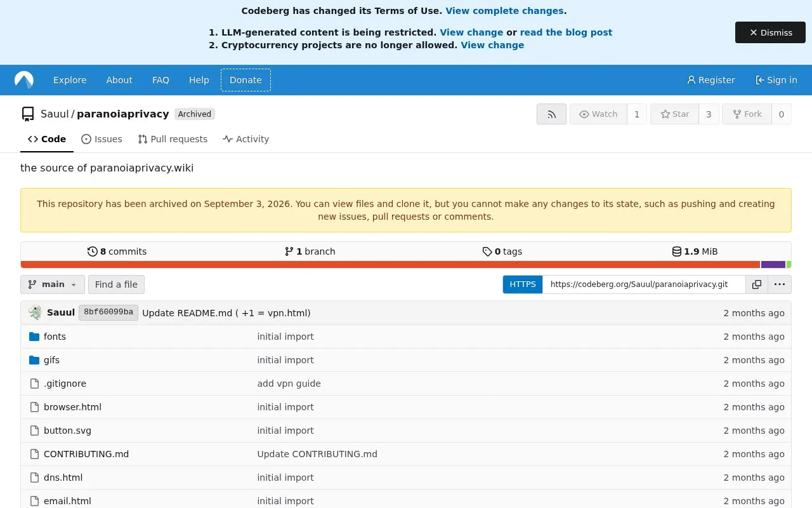The width and height of the screenshot is (812, 508).
Task: Open the email.html file
Action: tap(67, 501)
